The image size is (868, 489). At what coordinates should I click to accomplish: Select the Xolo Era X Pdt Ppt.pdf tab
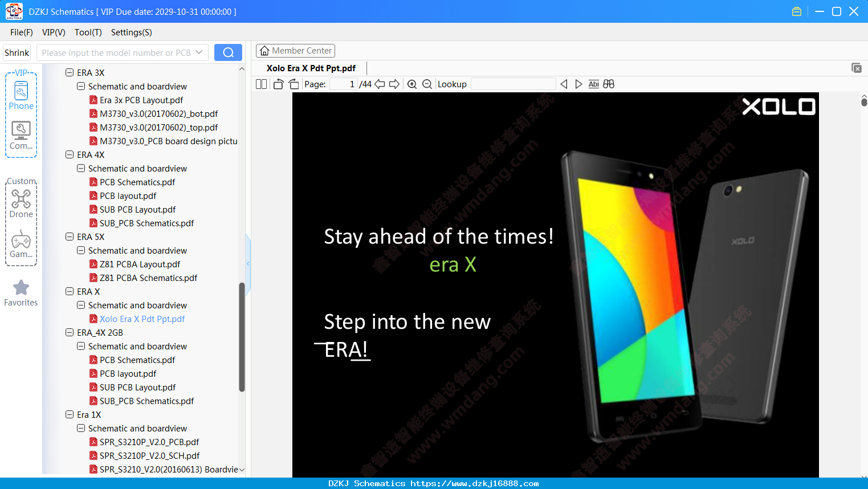click(311, 68)
